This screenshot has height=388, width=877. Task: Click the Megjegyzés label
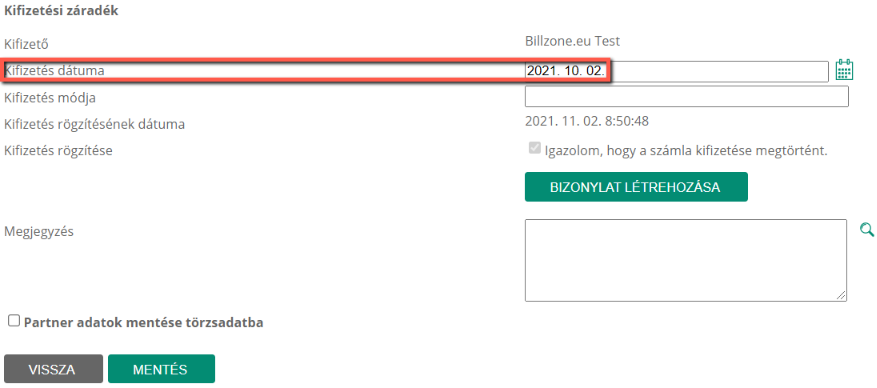point(39,231)
